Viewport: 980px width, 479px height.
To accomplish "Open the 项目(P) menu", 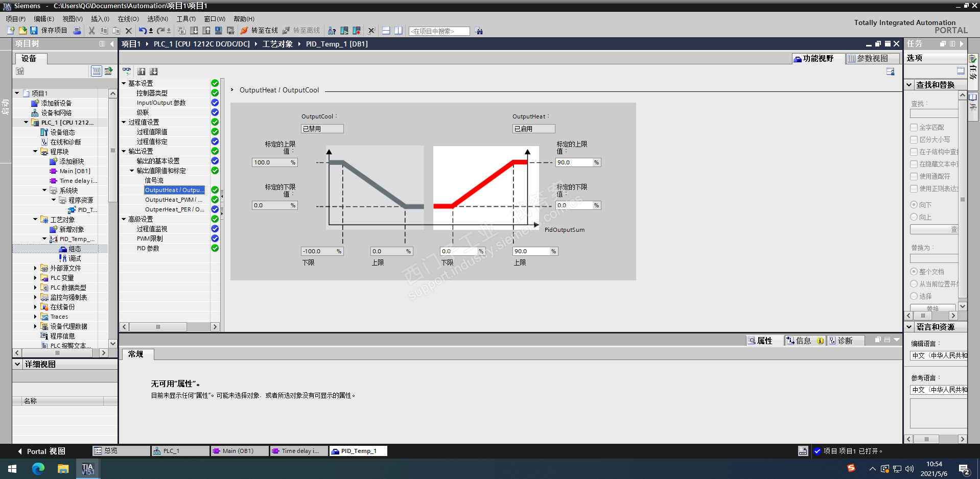I will [x=16, y=19].
